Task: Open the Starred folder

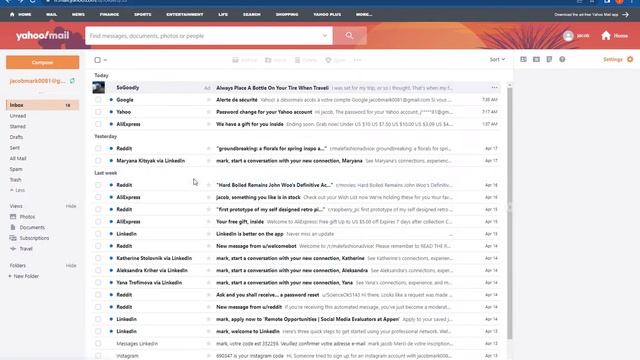Action: coord(18,127)
